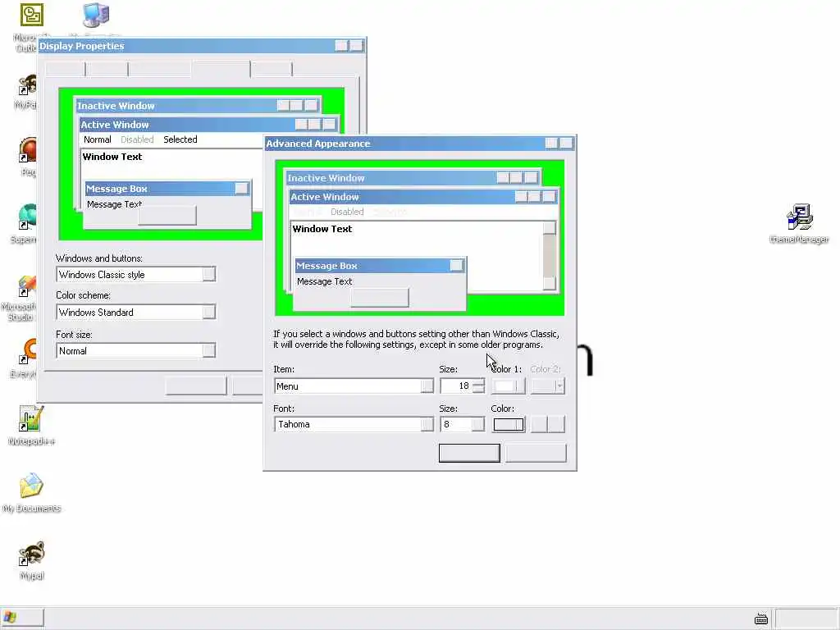Image resolution: width=840 pixels, height=630 pixels.
Task: Click Inactive Window title in Advanced Appearance preview
Action: [x=326, y=178]
